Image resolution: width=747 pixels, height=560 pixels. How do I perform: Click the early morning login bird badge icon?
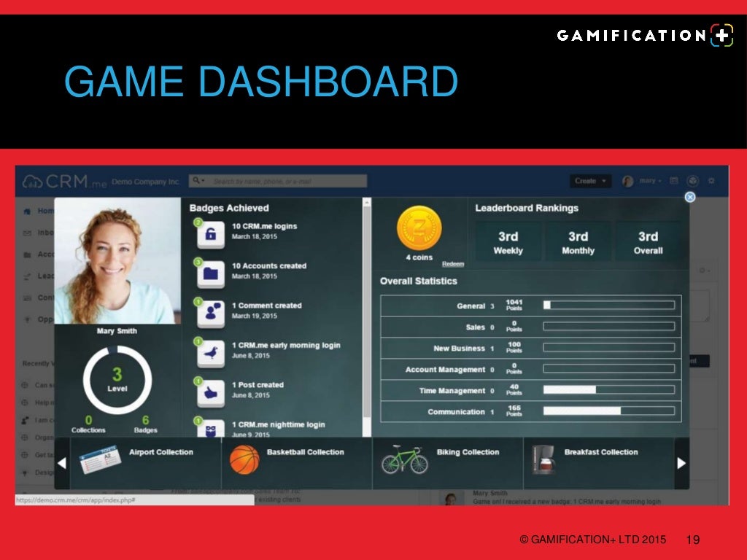pos(211,353)
